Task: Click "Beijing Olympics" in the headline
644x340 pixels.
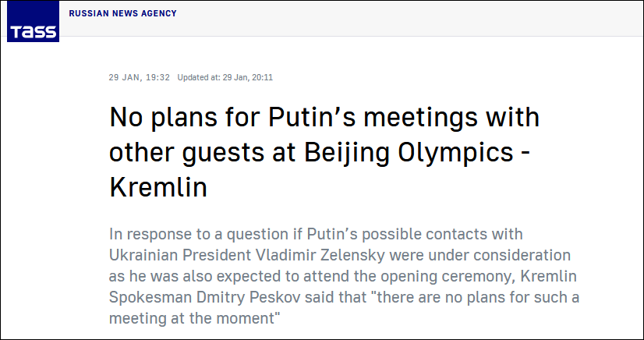Action: [x=409, y=153]
